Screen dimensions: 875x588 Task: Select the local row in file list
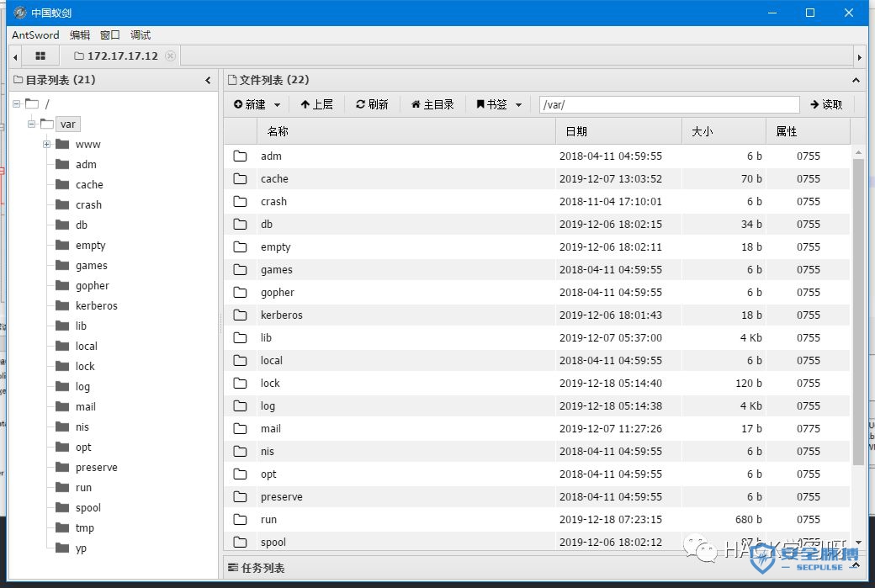click(537, 360)
